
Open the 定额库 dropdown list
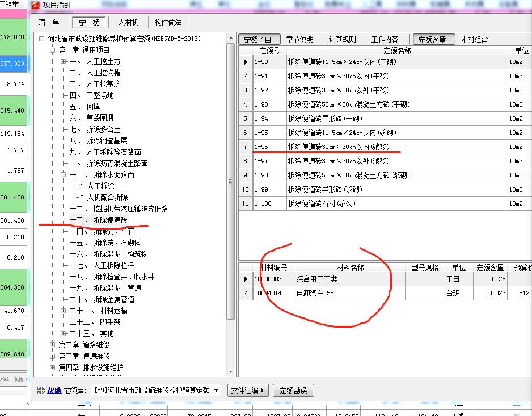pos(216,390)
